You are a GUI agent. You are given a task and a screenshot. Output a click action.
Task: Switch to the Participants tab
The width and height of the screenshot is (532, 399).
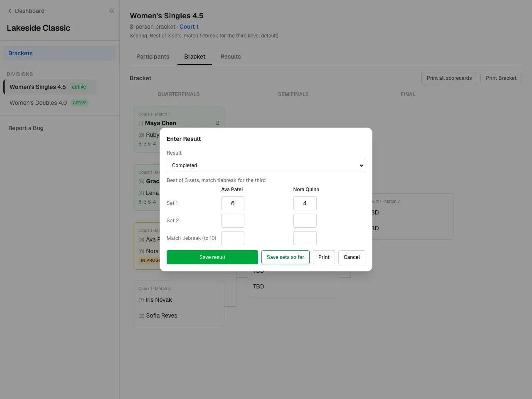[x=153, y=57]
